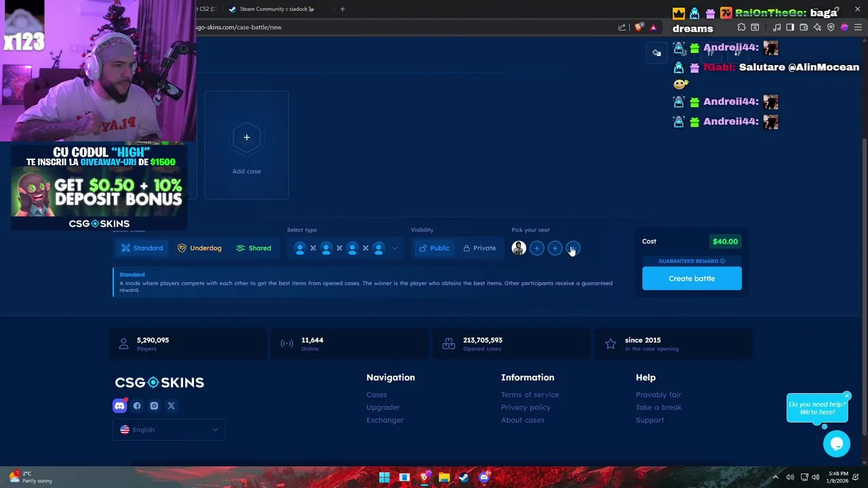Pick the third seat plus button

555,248
